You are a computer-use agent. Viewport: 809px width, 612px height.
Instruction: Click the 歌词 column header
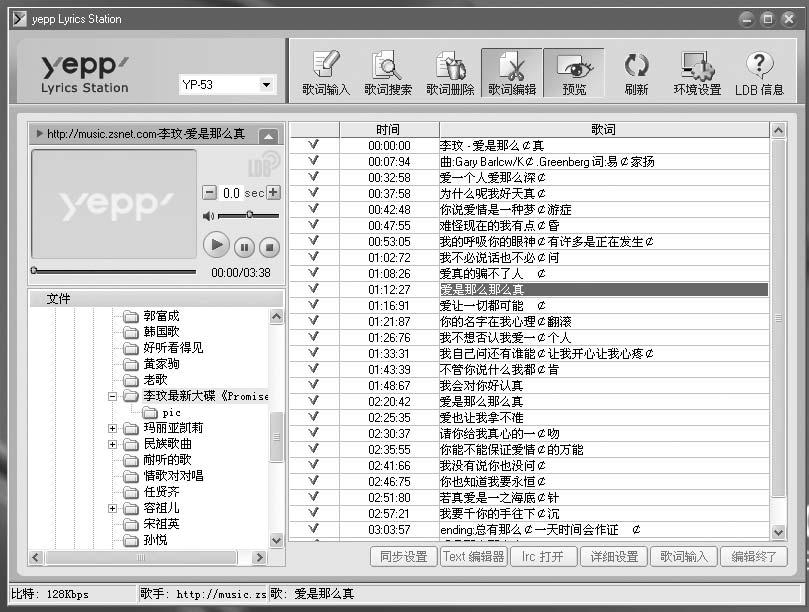point(604,130)
